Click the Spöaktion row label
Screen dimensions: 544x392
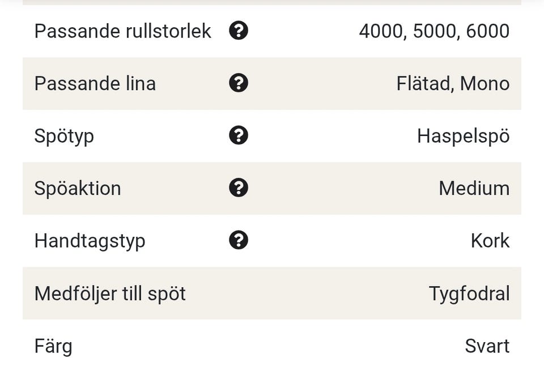78,189
